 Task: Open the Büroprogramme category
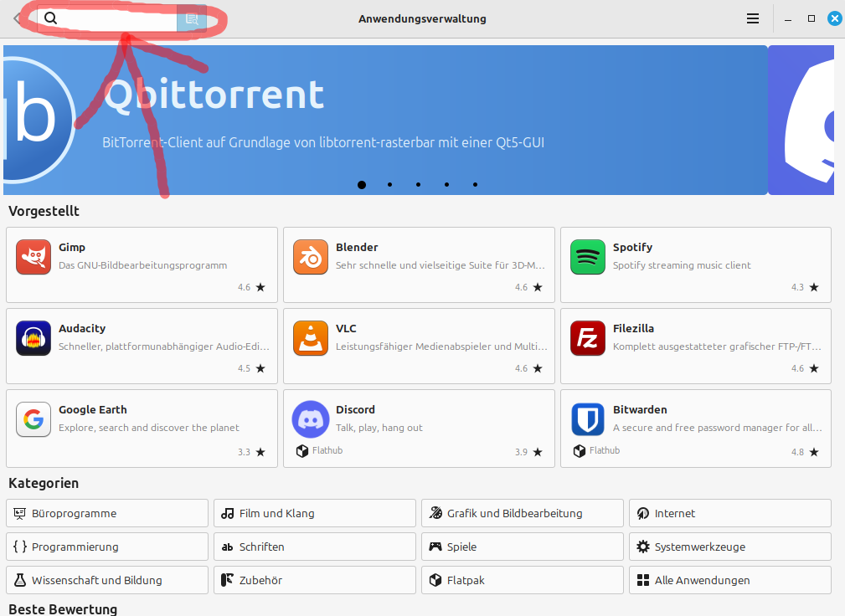click(107, 513)
